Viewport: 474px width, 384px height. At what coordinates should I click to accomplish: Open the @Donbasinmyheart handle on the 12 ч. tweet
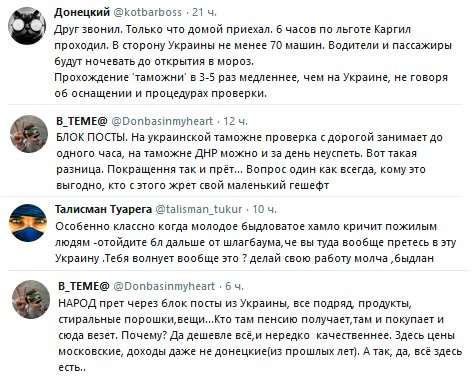click(162, 121)
